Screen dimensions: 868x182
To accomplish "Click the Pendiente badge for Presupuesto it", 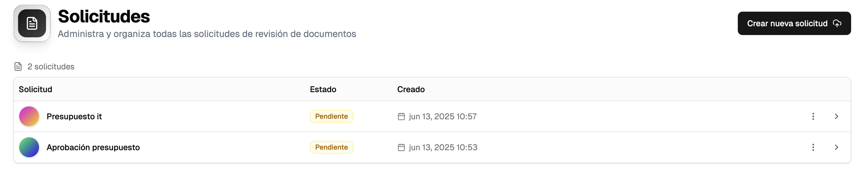I will (331, 116).
